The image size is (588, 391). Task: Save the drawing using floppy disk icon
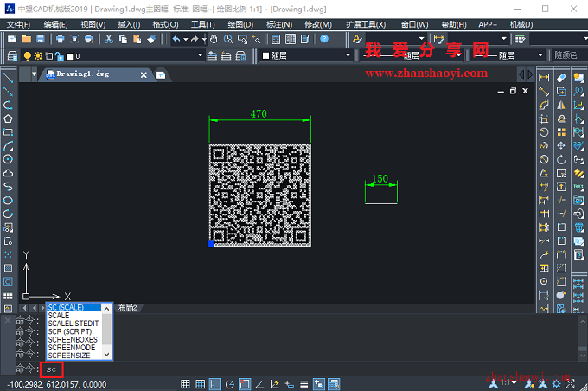(40, 39)
